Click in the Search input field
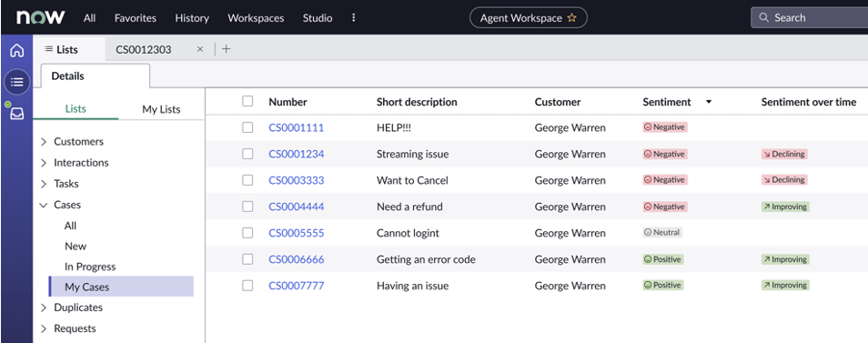The height and width of the screenshot is (343, 868). click(810, 17)
